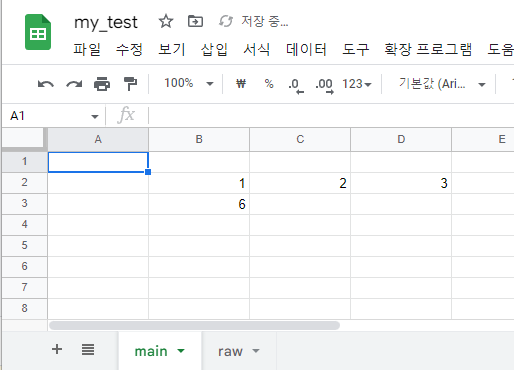Click the fill handle of cell A1
This screenshot has width=514, height=370.
pos(148,172)
